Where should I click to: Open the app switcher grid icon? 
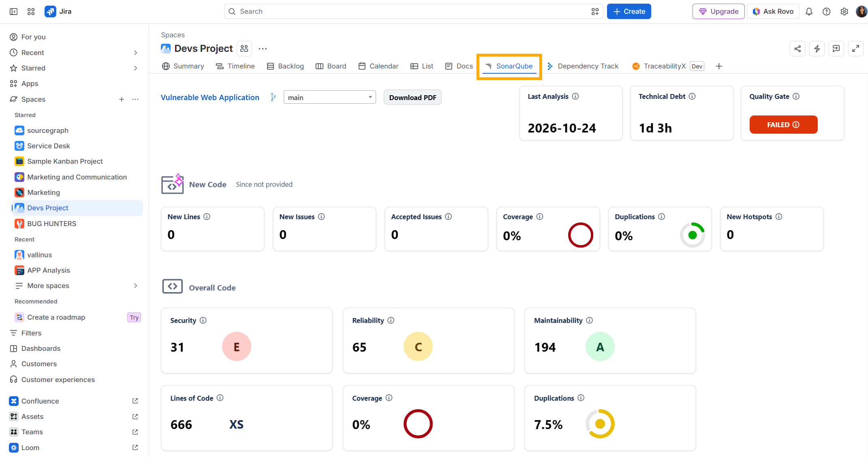(x=31, y=11)
